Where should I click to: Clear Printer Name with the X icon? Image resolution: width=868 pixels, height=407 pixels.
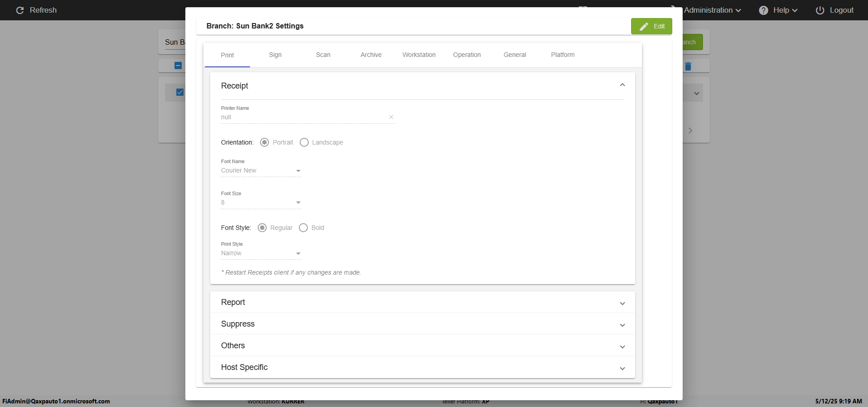391,117
